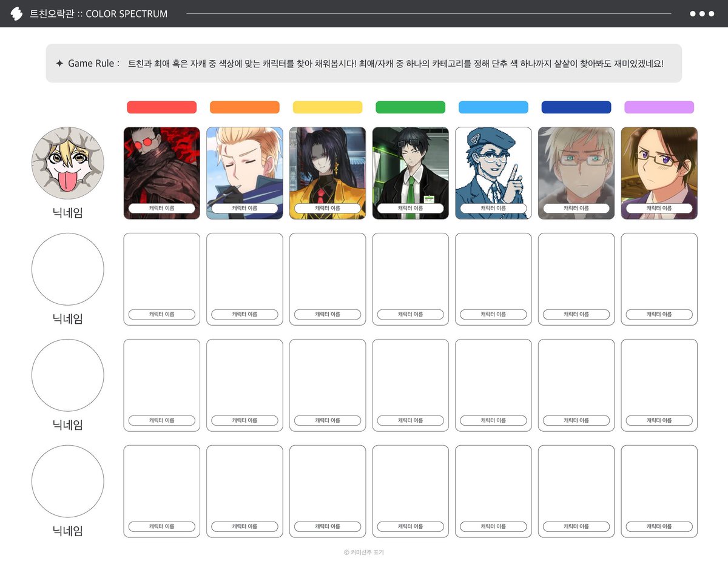728x564 pixels.
Task: Click 캐릭터 이름 field on purple-eyed glasses card
Action: (x=659, y=208)
